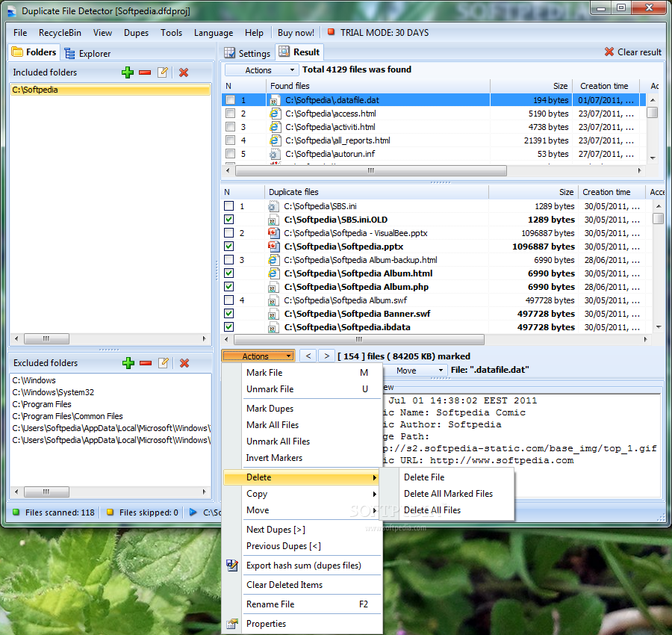Open the File menu
Image resolution: width=672 pixels, height=635 pixels.
[20, 33]
